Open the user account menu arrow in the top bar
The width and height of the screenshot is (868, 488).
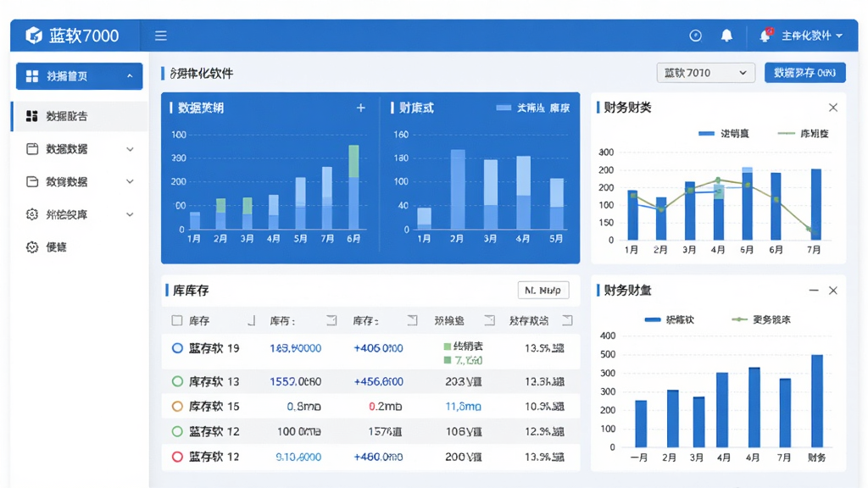pyautogui.click(x=839, y=36)
